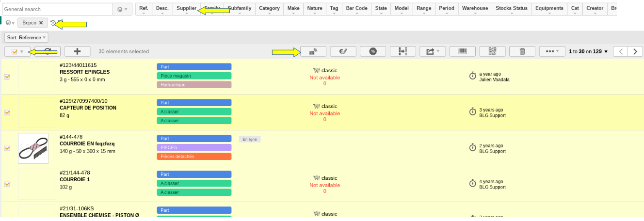Click 30 elements selected label
Screen dimensions: 644x221
click(124, 51)
